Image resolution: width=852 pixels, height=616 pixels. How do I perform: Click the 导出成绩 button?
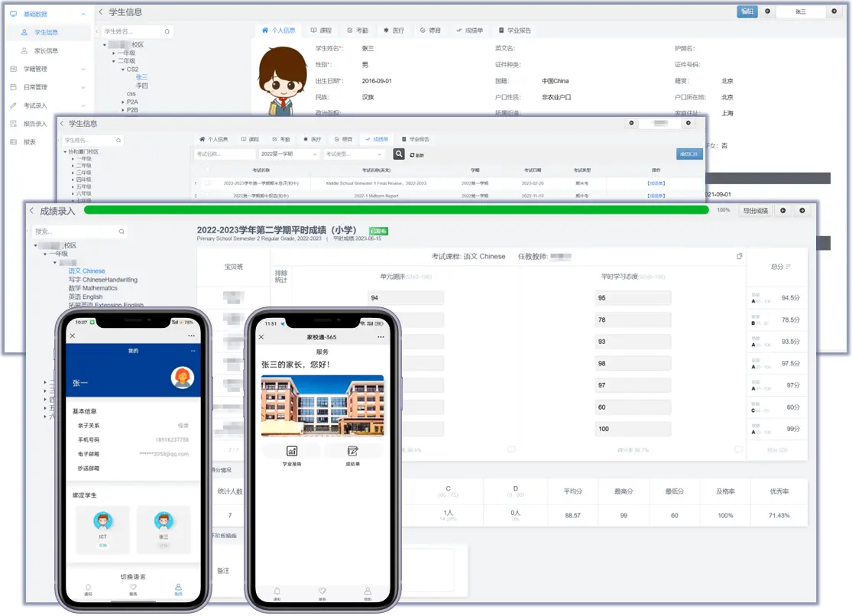(x=755, y=211)
